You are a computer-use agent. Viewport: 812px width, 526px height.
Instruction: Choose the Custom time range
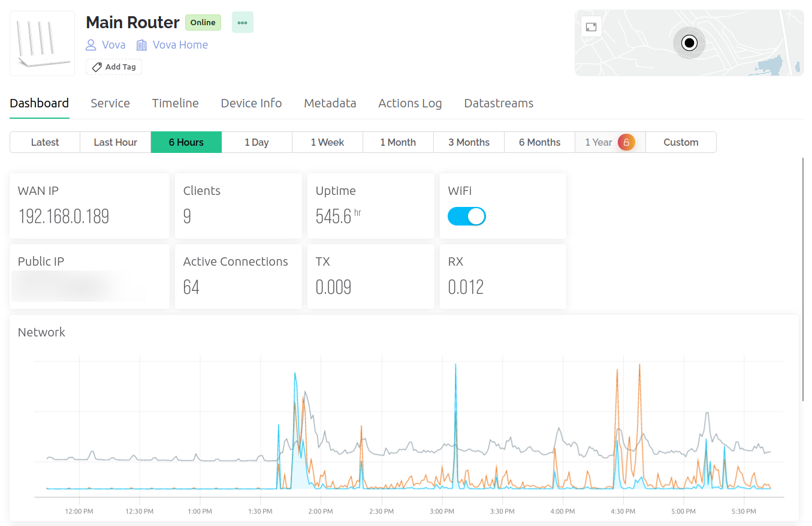(x=681, y=142)
